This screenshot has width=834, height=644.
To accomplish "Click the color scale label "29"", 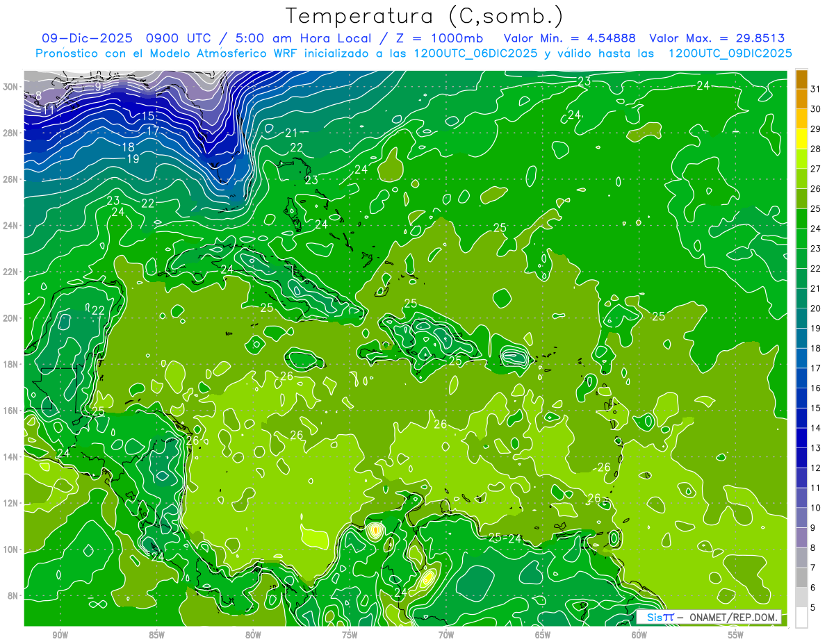I will tap(815, 129).
